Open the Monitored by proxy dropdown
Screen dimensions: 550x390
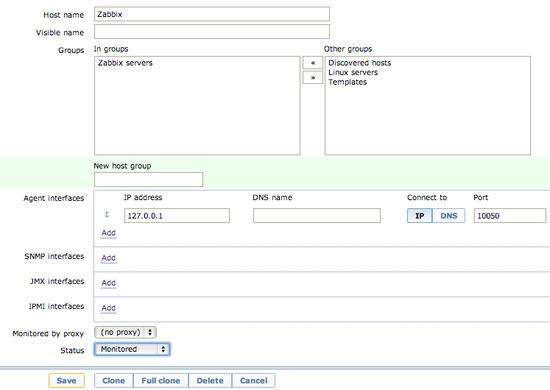(x=125, y=332)
